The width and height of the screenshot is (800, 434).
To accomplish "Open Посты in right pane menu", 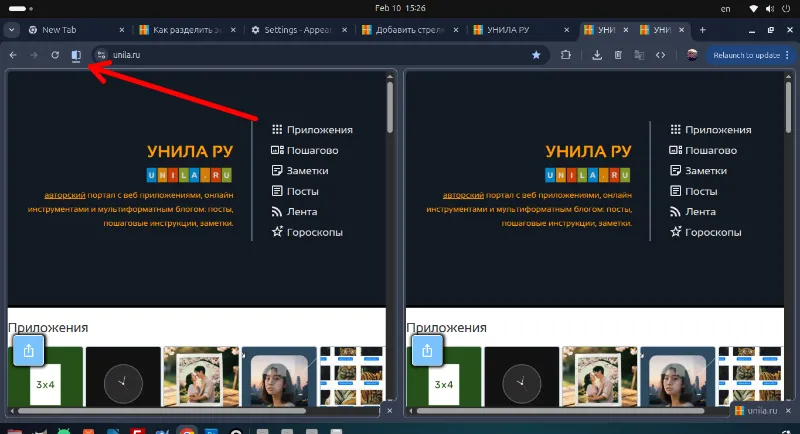I will [693, 191].
